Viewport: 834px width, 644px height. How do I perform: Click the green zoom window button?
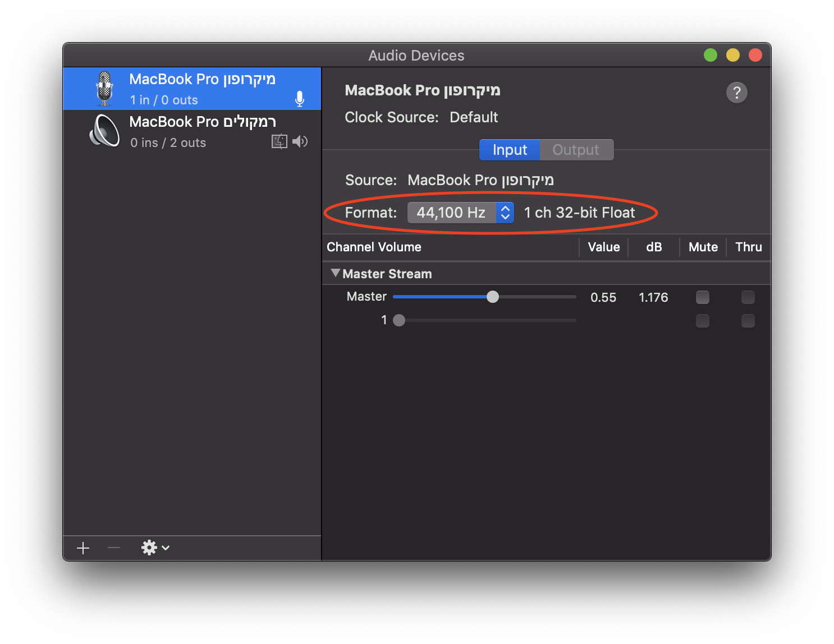tap(711, 55)
